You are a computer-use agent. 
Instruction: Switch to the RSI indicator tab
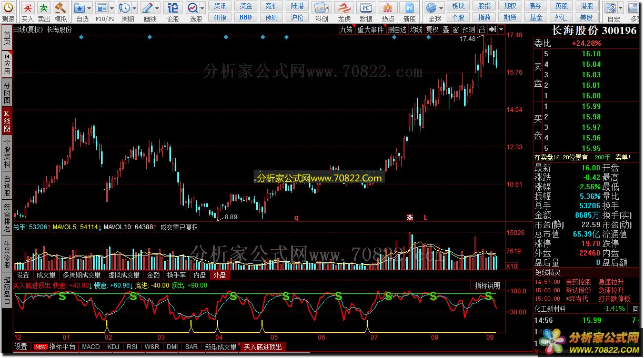(132, 347)
